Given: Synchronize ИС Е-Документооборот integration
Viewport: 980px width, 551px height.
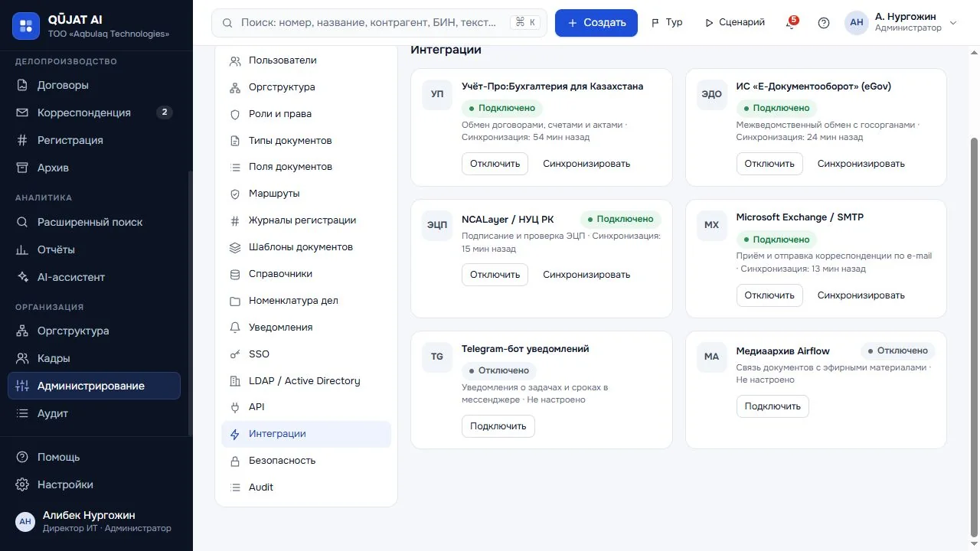Looking at the screenshot, I should tap(861, 164).
